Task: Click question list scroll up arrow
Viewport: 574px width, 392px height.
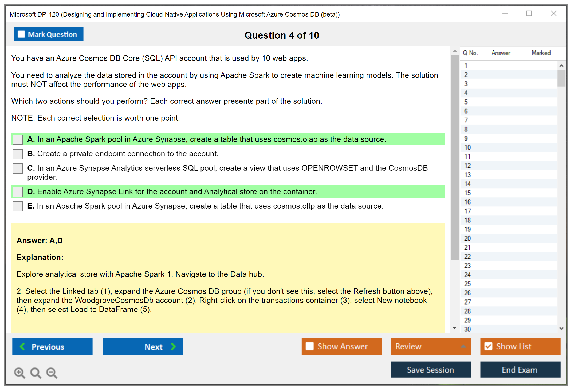Action: [561, 66]
